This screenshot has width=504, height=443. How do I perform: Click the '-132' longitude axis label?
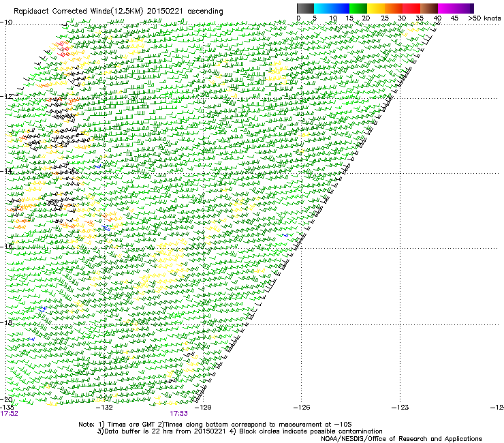point(105,408)
